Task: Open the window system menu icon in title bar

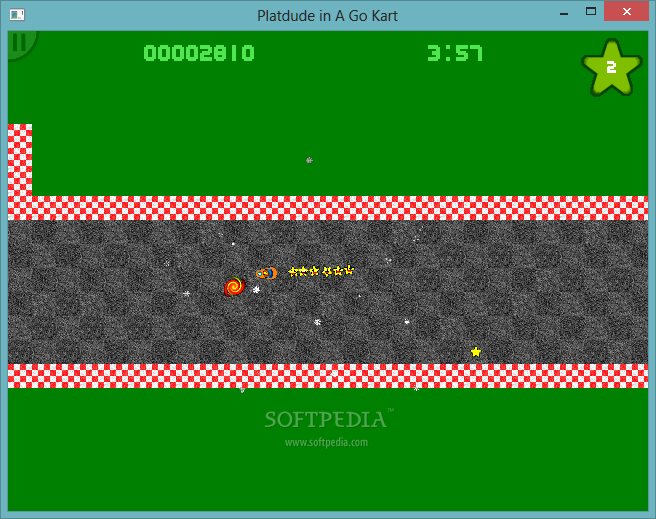Action: 17,15
